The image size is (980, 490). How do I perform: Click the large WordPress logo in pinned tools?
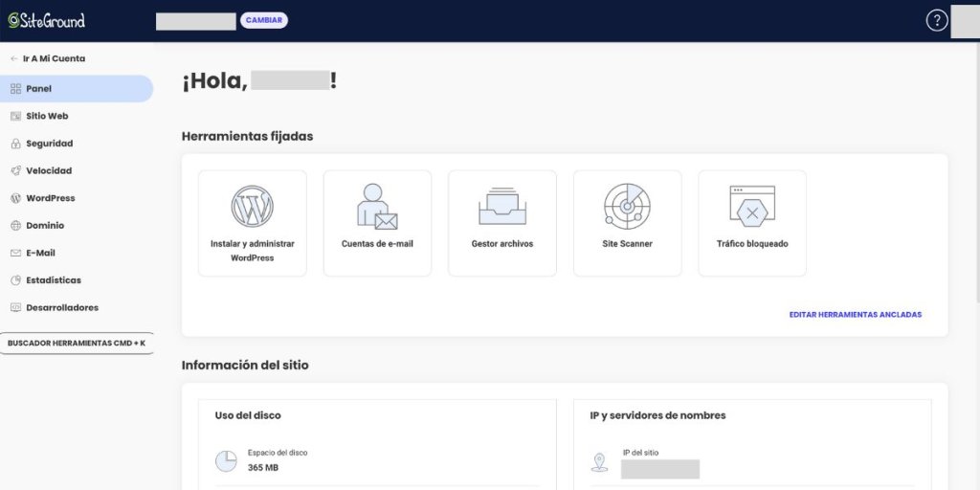pos(253,207)
